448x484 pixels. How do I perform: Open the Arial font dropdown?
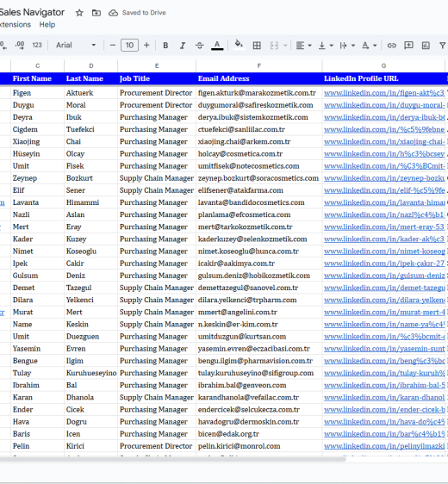[x=76, y=46]
